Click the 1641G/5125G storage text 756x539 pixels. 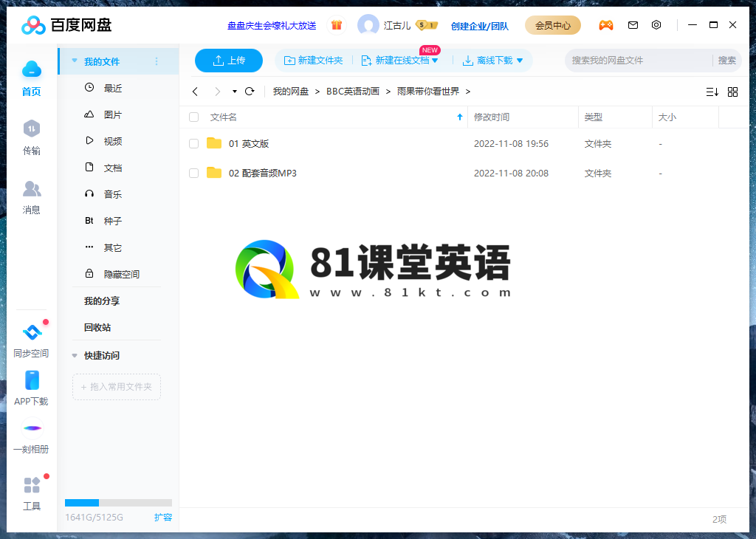[x=94, y=518]
